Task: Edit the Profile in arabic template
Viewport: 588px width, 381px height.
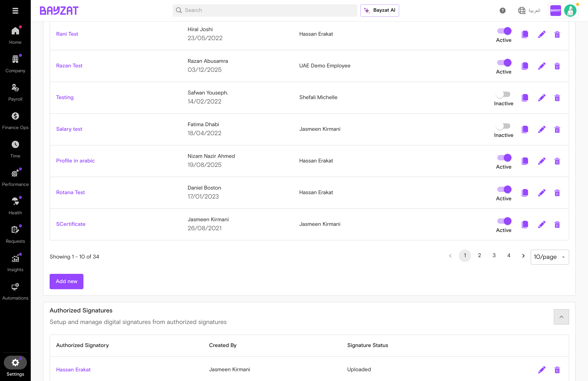Action: coord(542,161)
